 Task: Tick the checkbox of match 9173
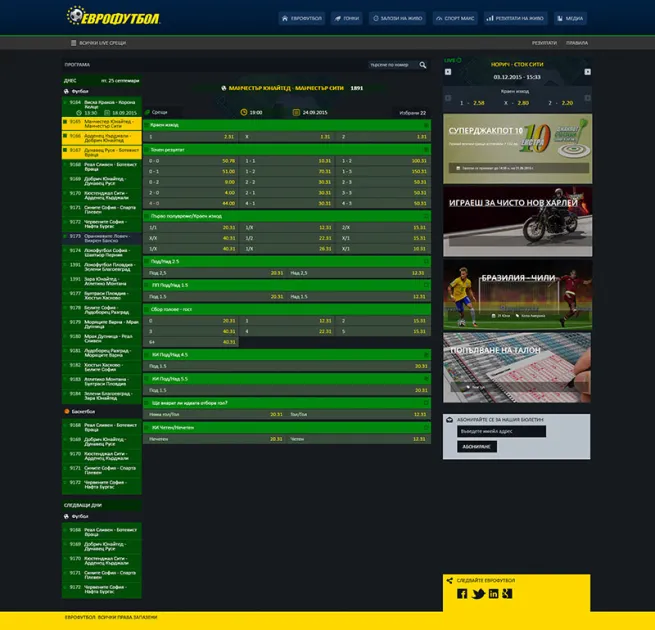coord(65,236)
